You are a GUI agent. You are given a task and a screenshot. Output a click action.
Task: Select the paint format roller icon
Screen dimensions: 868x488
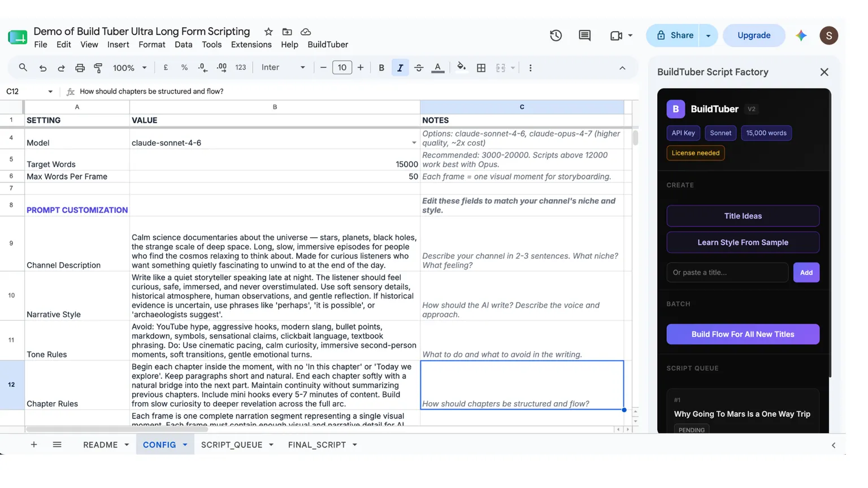pos(98,68)
